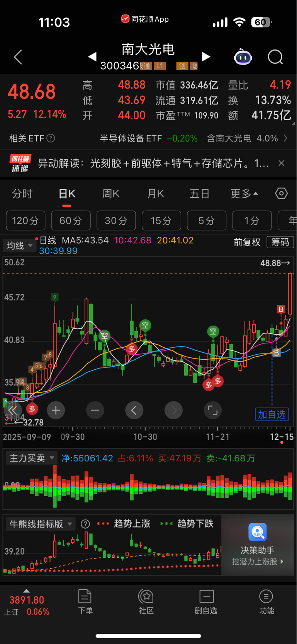The height and width of the screenshot is (644, 297).
Task: Select the 日K chart tab
Action: click(67, 194)
